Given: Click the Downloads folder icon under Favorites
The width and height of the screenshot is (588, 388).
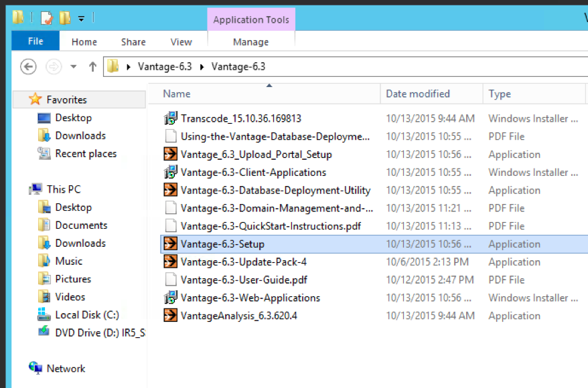Looking at the screenshot, I should pyautogui.click(x=44, y=136).
